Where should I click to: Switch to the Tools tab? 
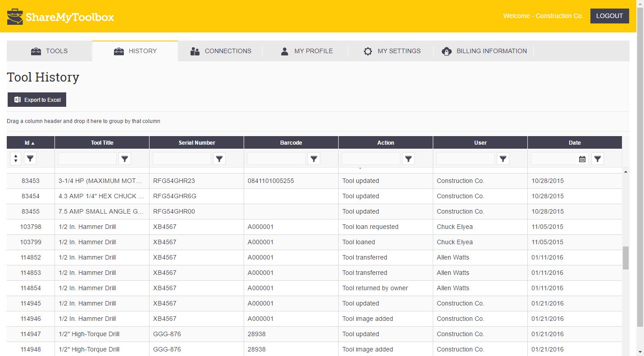point(50,51)
